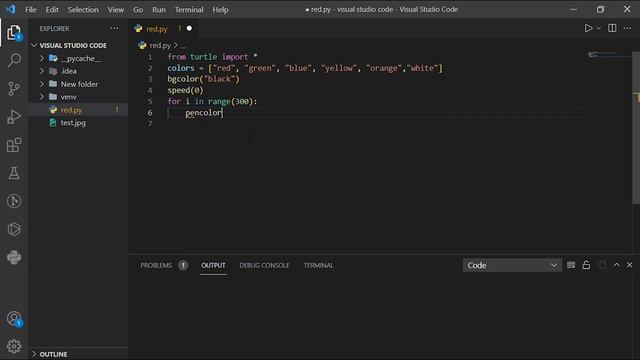Select the red.py editor tab
640x360 pixels.
click(157, 29)
